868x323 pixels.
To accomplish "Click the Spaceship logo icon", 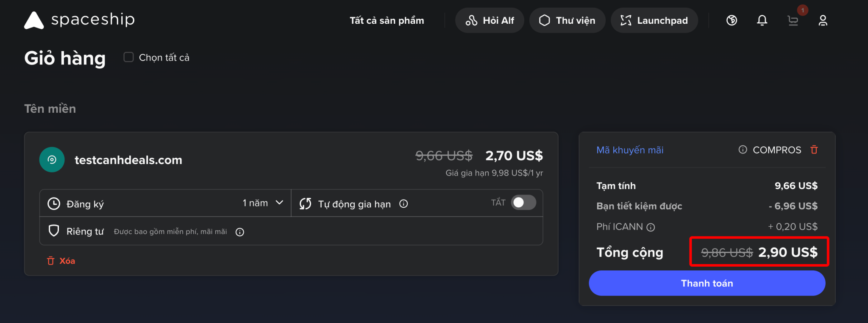I will pyautogui.click(x=34, y=20).
